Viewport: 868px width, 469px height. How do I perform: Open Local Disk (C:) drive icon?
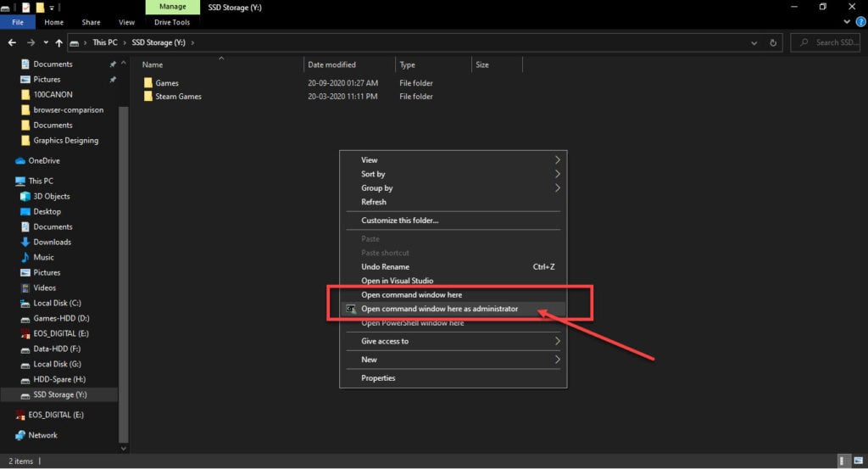pos(25,304)
